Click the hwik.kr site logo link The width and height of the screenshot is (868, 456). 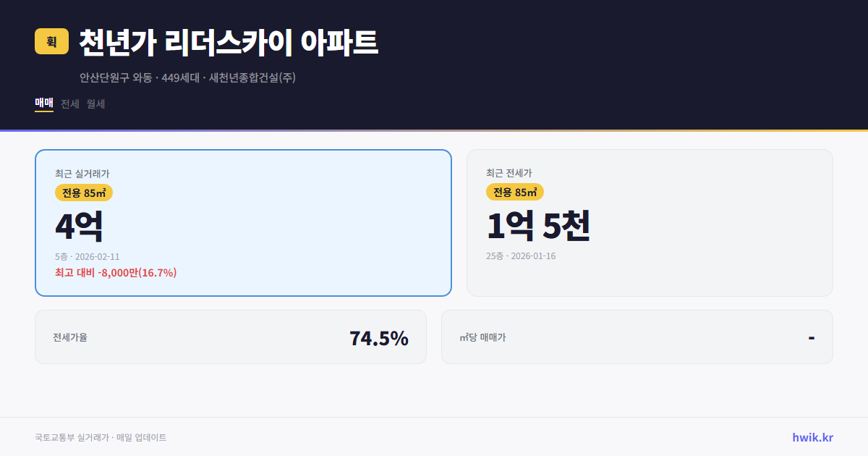click(812, 437)
